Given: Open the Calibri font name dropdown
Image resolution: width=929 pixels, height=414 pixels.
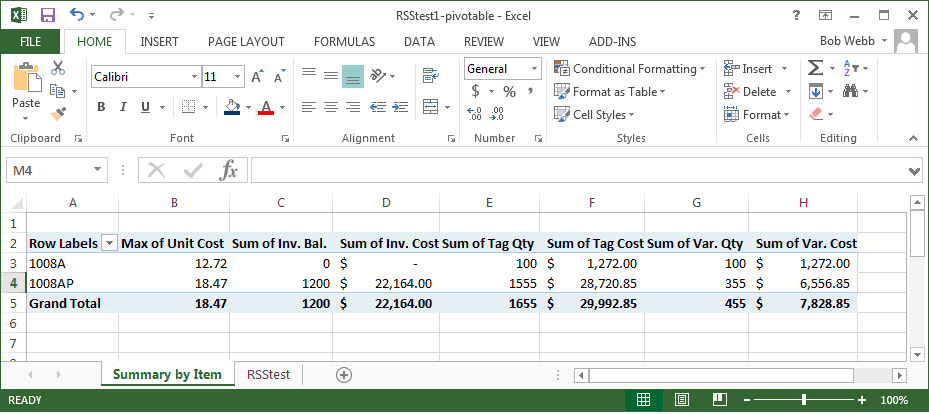Looking at the screenshot, I should (x=194, y=76).
